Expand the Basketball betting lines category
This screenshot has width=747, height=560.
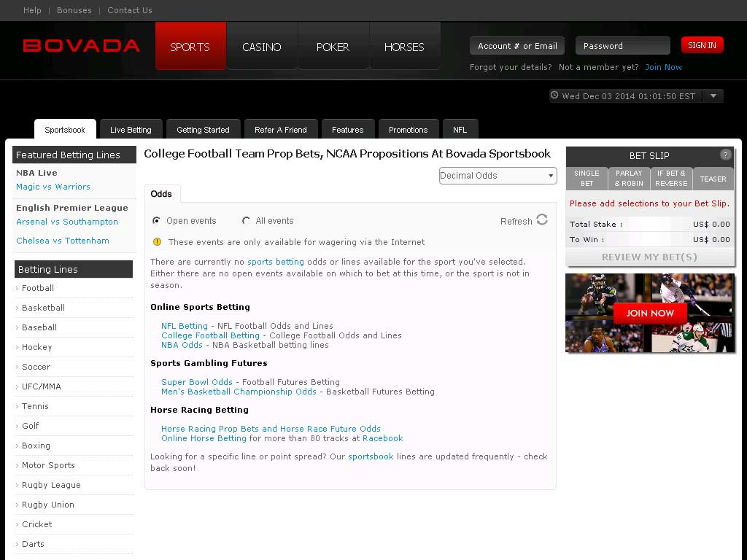43,308
